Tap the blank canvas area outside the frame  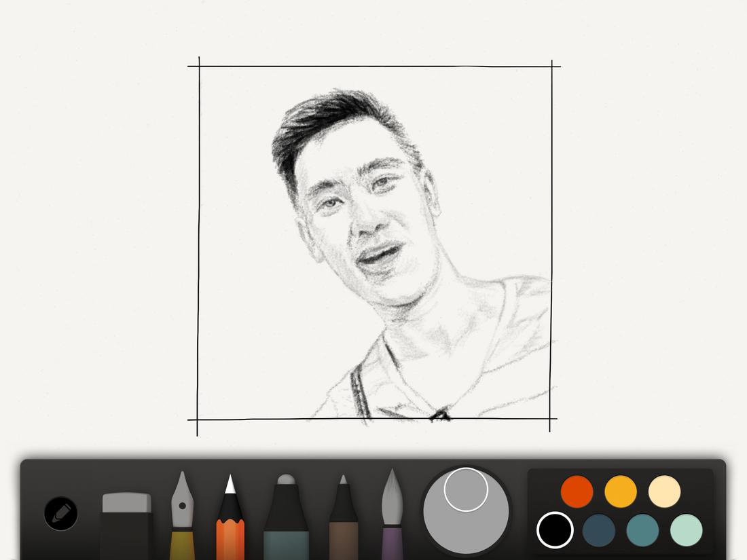pos(95,204)
